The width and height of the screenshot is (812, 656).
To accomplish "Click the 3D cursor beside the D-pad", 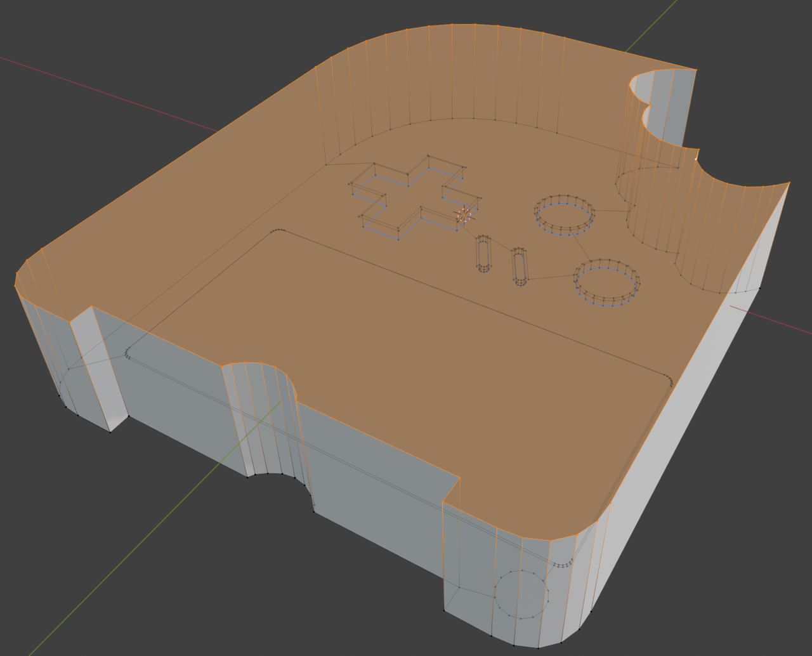I will [x=464, y=216].
